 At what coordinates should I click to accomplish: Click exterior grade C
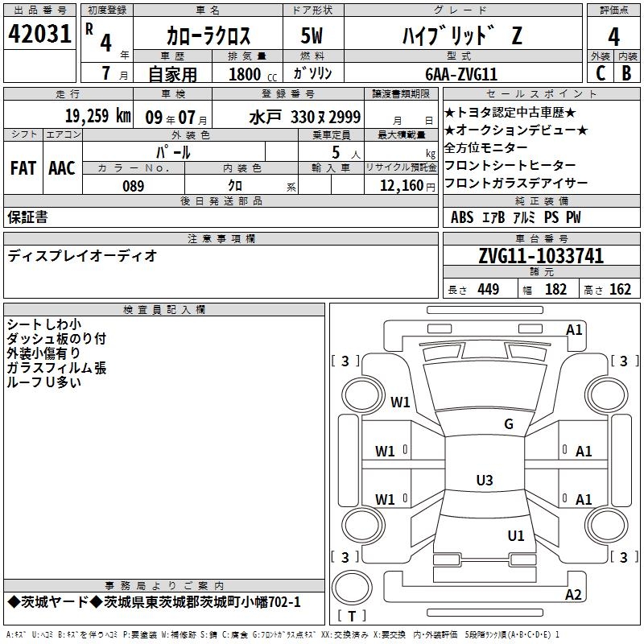[x=600, y=72]
